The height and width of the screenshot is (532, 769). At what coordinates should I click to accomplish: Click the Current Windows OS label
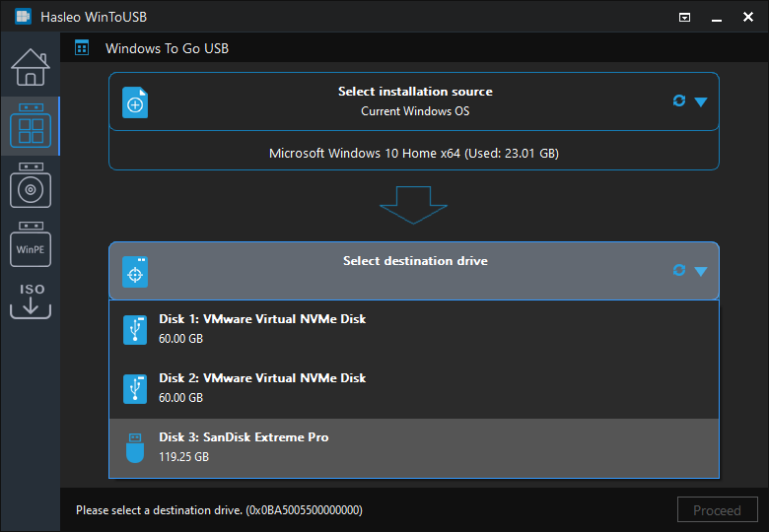[x=415, y=111]
